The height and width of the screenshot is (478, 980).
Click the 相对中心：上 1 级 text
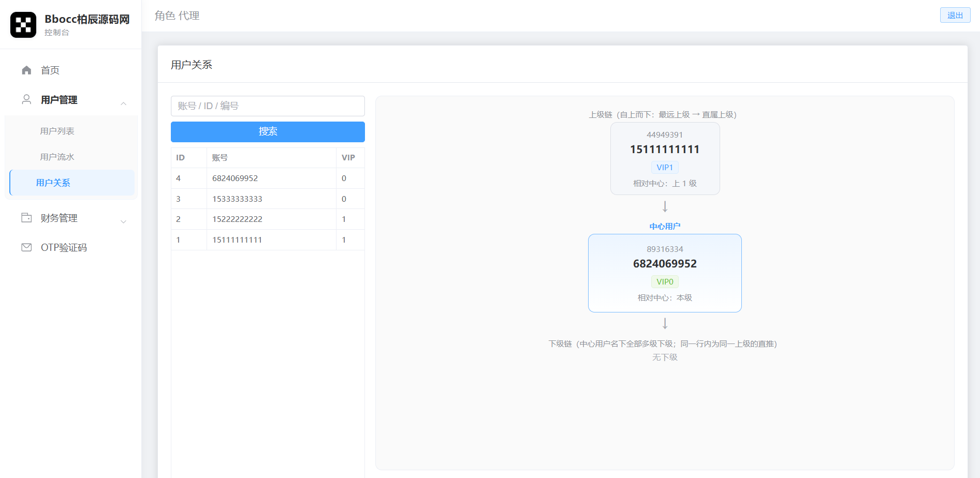click(x=665, y=183)
